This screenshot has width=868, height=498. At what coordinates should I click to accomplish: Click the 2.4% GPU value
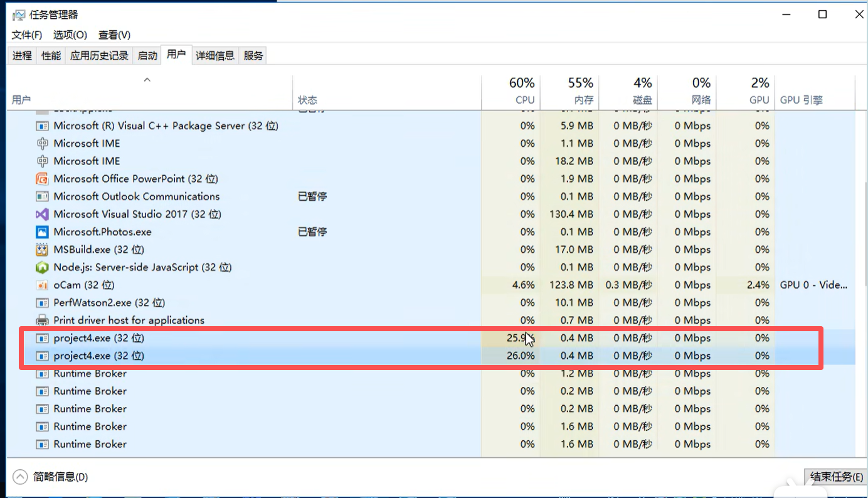758,285
